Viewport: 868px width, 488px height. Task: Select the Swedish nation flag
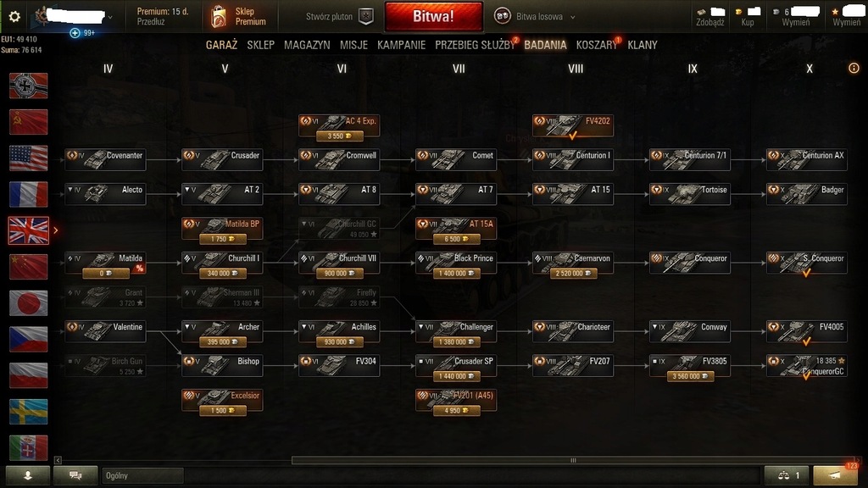tap(28, 411)
